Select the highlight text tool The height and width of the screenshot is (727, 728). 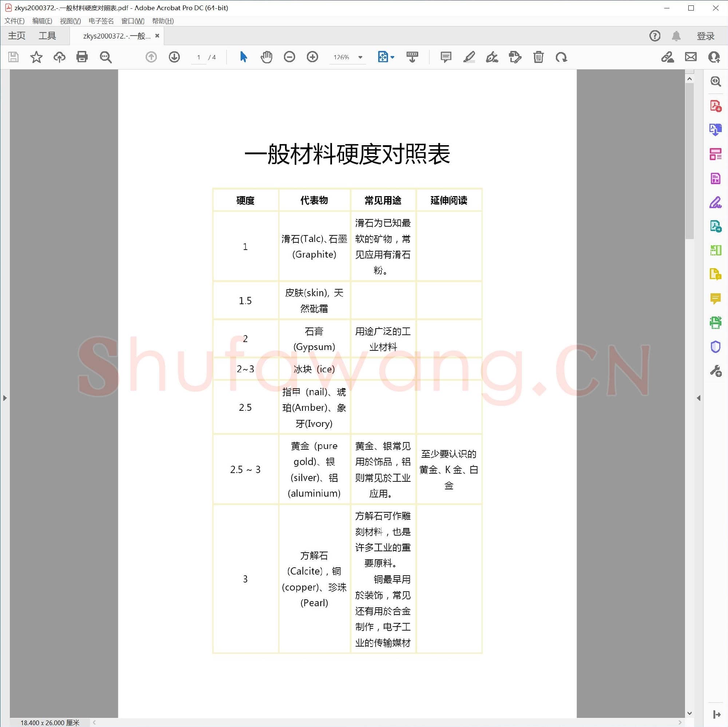[469, 57]
